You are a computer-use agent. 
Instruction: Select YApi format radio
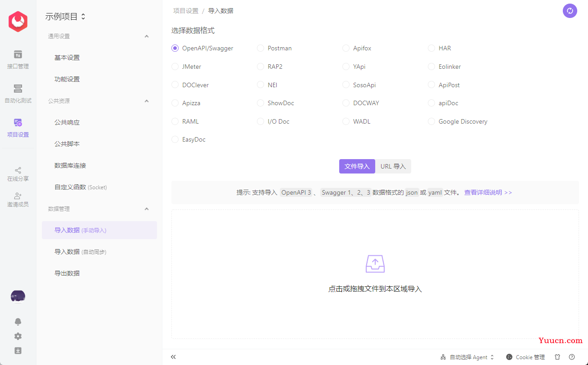(346, 67)
